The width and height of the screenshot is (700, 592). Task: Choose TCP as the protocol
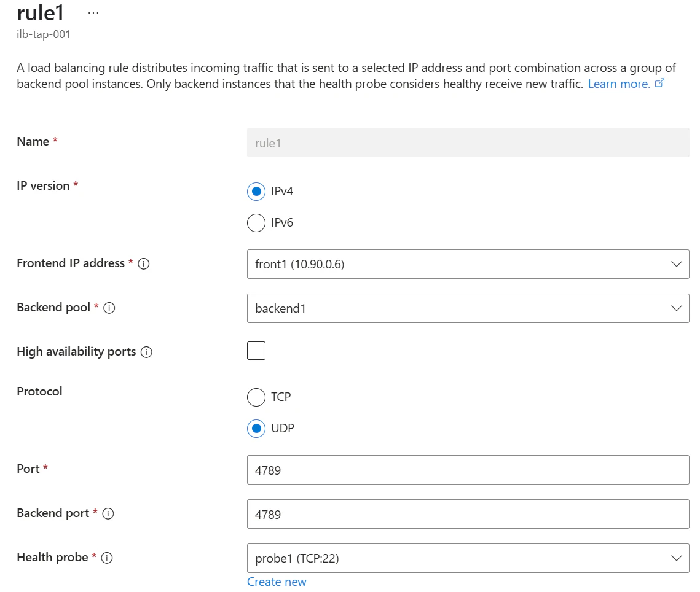tap(256, 397)
